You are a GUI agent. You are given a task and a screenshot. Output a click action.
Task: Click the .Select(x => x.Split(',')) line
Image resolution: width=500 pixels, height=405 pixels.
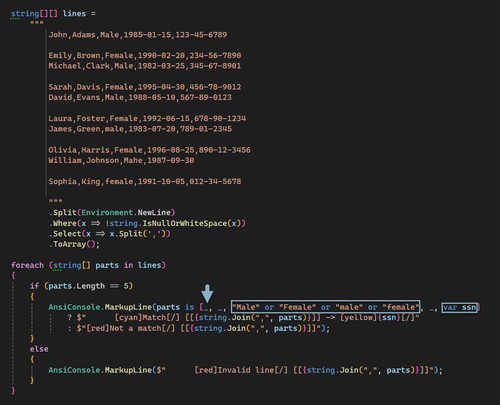[110, 234]
